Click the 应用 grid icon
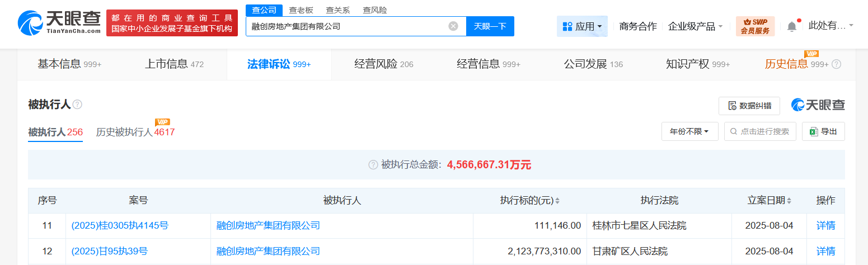 point(567,26)
